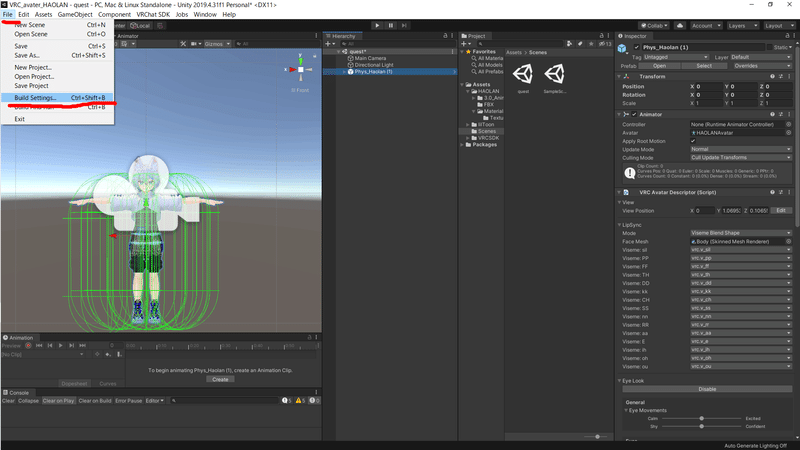Open LipSync Mode dropdown Viseme Blend Shape
The image size is (800, 450).
pos(741,233)
